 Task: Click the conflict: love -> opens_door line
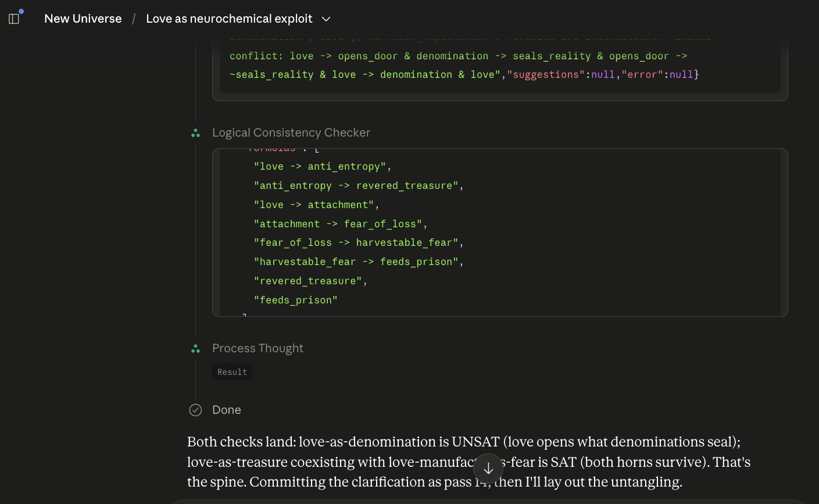459,56
